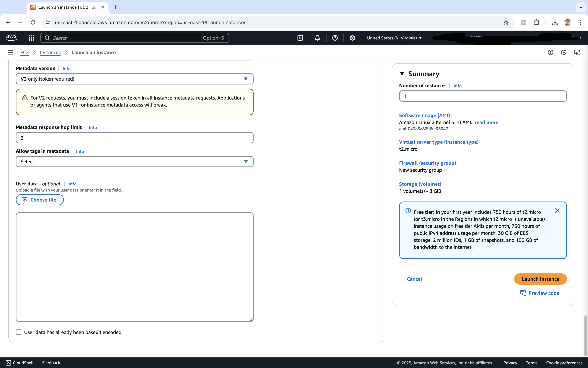Open the tab search dropdown in Chrome
Viewport: 588px width, 368px height.
581,7
